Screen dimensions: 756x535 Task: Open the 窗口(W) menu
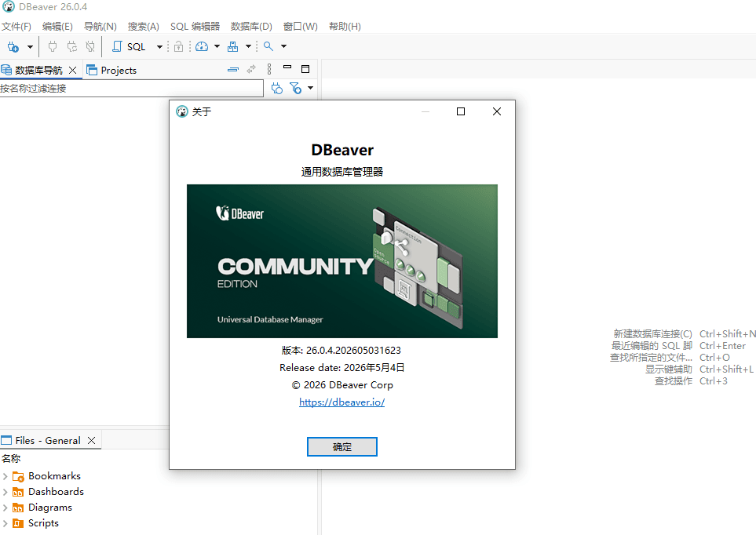pyautogui.click(x=301, y=27)
